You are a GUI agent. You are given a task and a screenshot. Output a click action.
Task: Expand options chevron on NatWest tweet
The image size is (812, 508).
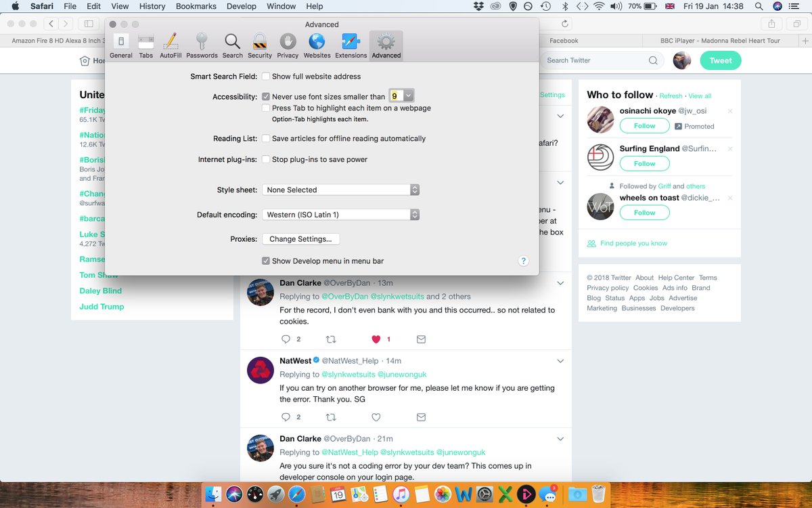[560, 361]
